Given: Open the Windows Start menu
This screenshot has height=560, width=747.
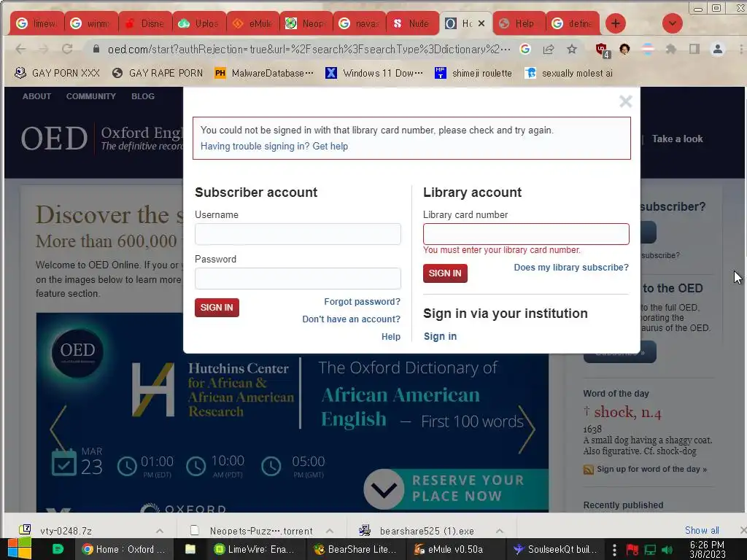Looking at the screenshot, I should [20, 549].
